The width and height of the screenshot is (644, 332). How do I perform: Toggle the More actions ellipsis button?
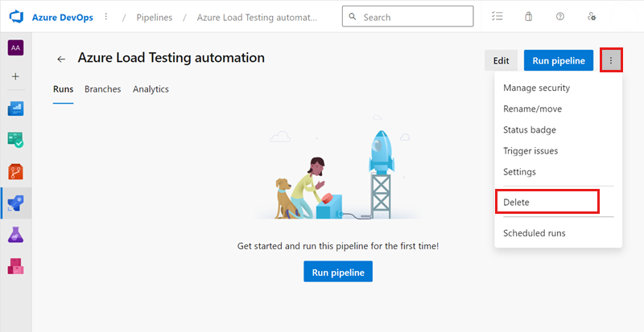[611, 60]
